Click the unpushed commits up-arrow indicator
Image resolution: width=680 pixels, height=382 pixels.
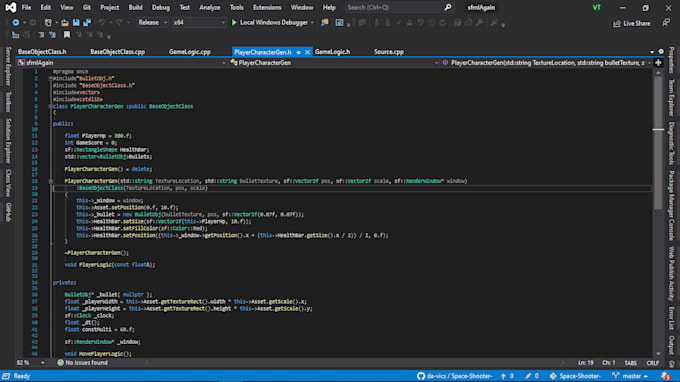point(507,376)
